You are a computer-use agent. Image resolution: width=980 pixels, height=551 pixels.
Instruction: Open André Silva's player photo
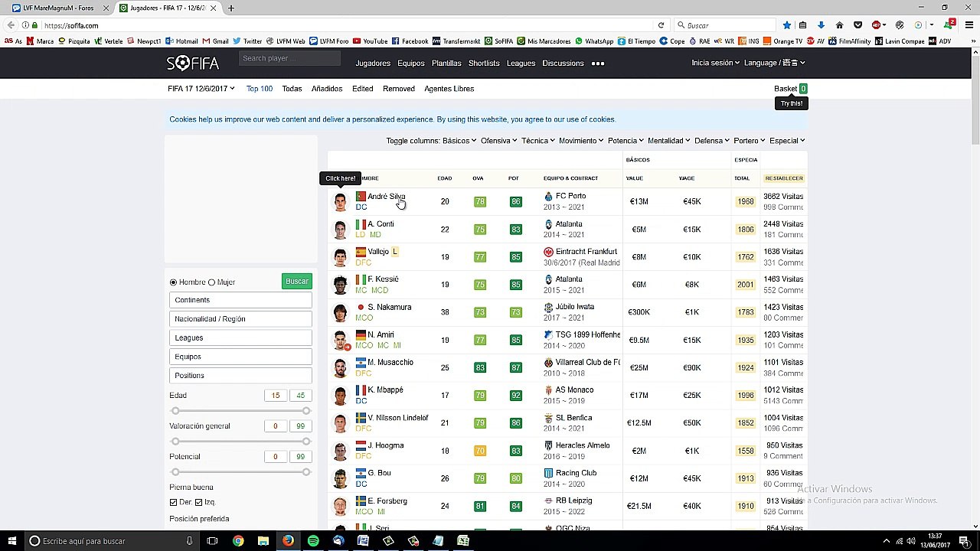(340, 202)
